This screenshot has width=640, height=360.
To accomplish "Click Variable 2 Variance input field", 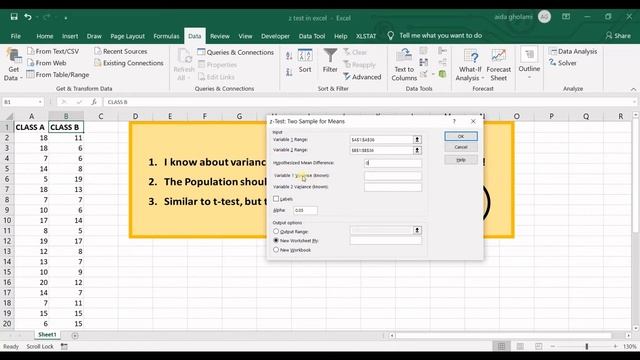I will tap(393, 187).
